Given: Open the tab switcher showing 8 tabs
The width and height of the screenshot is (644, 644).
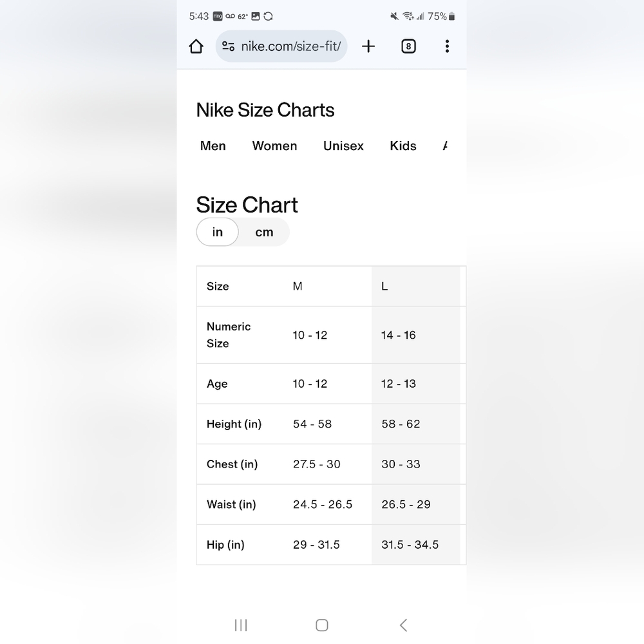Looking at the screenshot, I should tap(408, 46).
